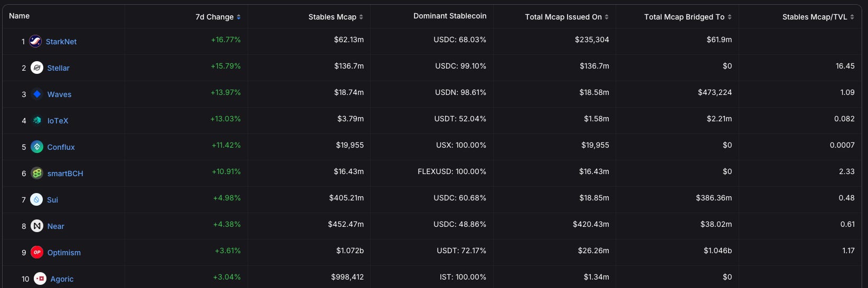Click the Agoric chain logo icon
The image size is (868, 288).
pos(40,279)
